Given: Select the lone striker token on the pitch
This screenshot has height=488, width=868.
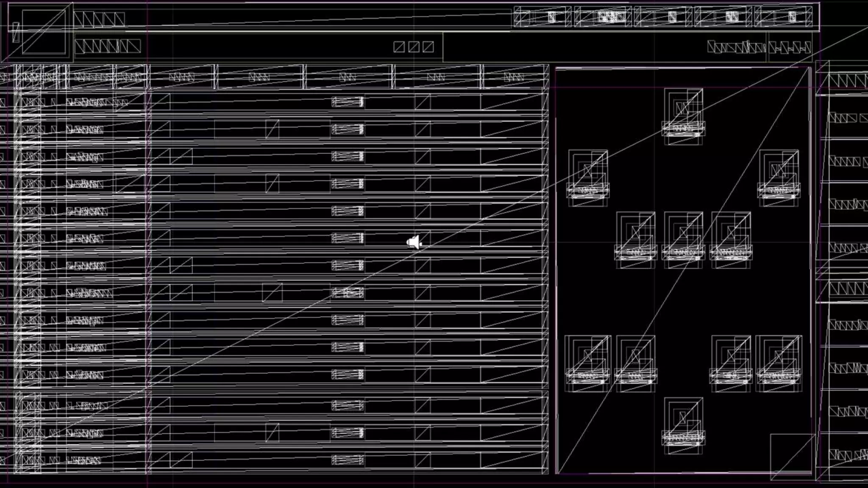Looking at the screenshot, I should pyautogui.click(x=683, y=111).
